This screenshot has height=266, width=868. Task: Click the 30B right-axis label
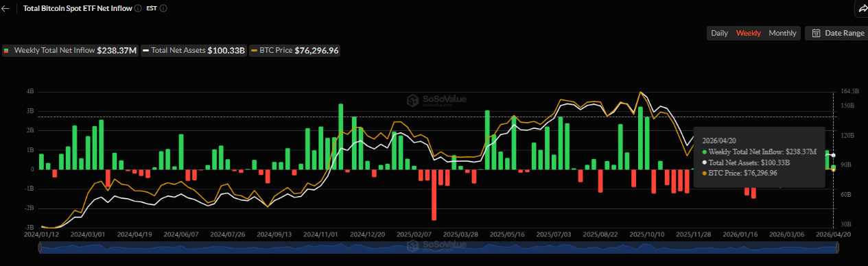[x=845, y=223]
